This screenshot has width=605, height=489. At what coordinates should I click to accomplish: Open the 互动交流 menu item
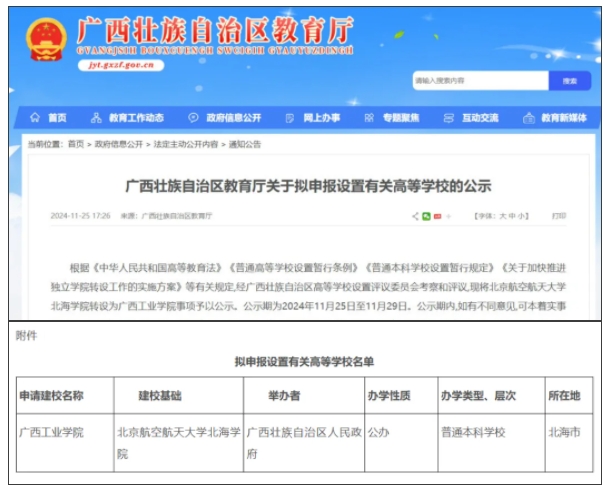(480, 118)
